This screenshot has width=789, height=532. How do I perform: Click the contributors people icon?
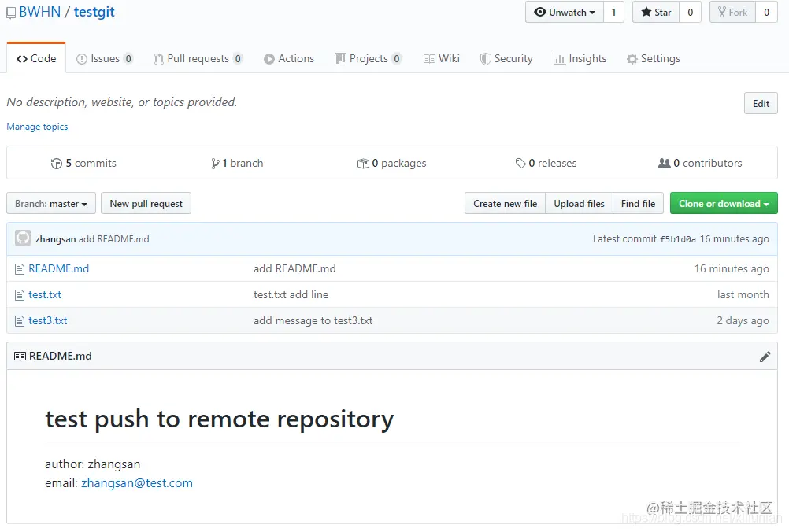click(665, 163)
